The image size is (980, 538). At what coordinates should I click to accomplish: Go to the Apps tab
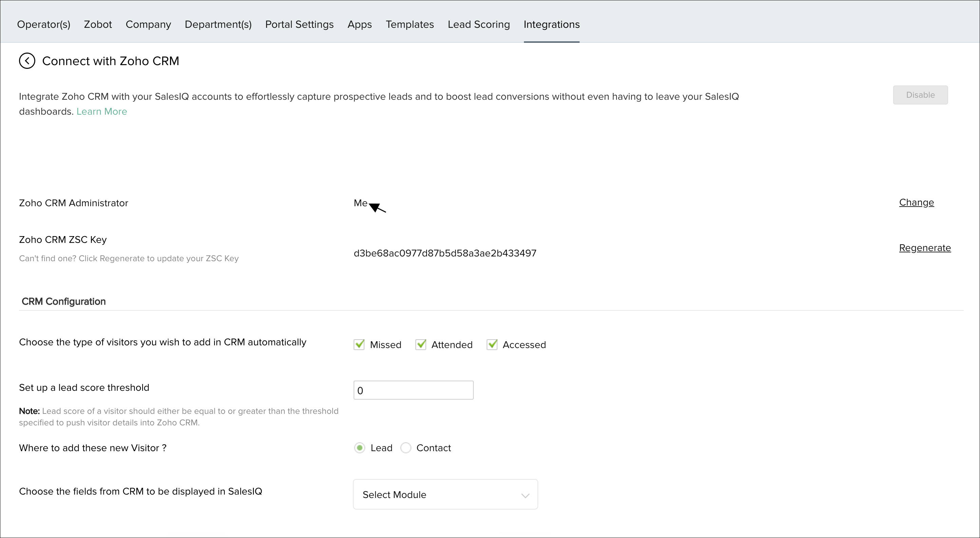point(359,24)
